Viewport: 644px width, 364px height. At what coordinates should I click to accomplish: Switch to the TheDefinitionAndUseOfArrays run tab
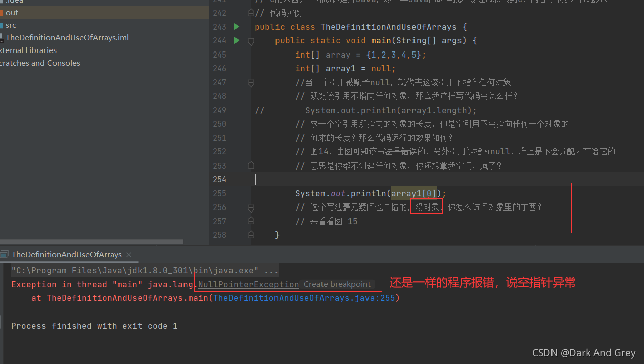(x=67, y=255)
